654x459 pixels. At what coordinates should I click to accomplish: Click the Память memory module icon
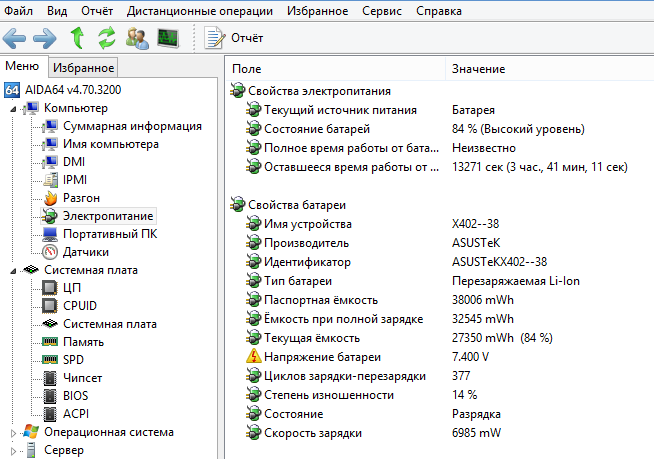click(x=50, y=342)
